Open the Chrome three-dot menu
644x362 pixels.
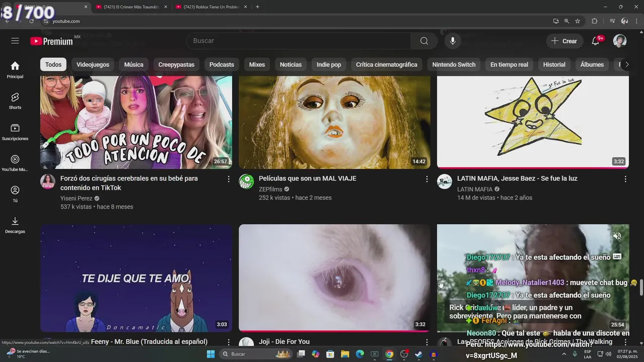[636, 21]
